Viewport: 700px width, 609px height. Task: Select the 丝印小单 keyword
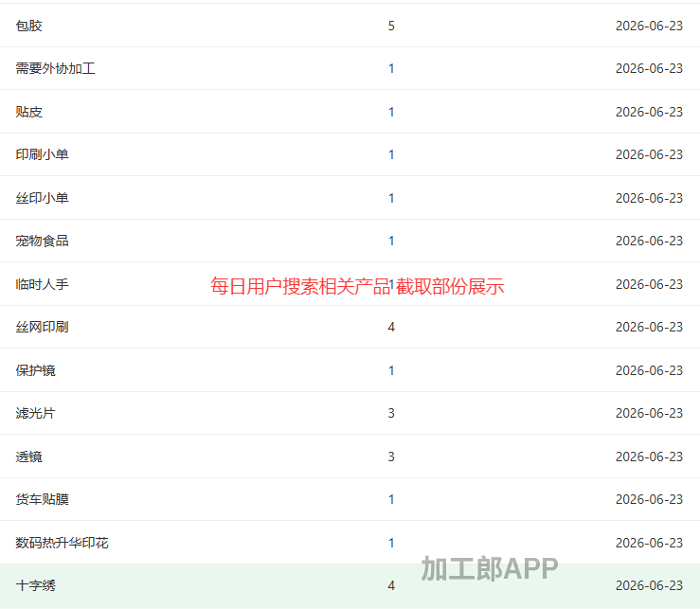pyautogui.click(x=42, y=198)
